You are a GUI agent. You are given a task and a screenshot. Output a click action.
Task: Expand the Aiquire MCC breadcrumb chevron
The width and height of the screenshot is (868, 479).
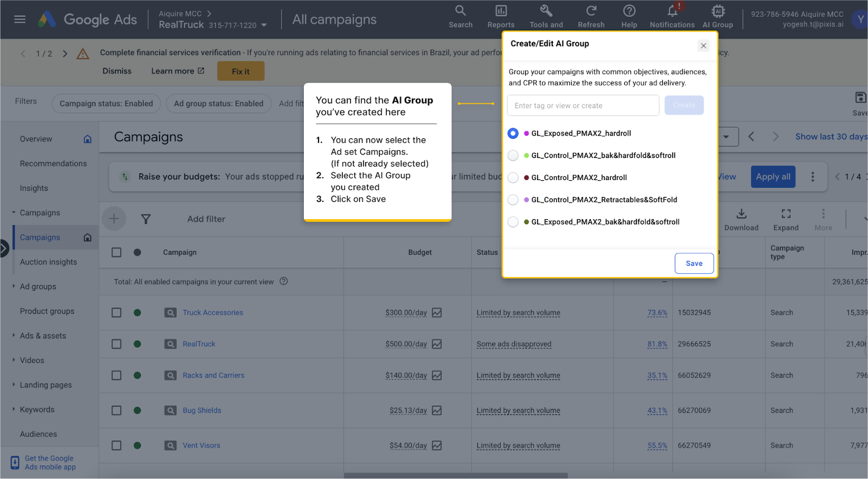209,14
